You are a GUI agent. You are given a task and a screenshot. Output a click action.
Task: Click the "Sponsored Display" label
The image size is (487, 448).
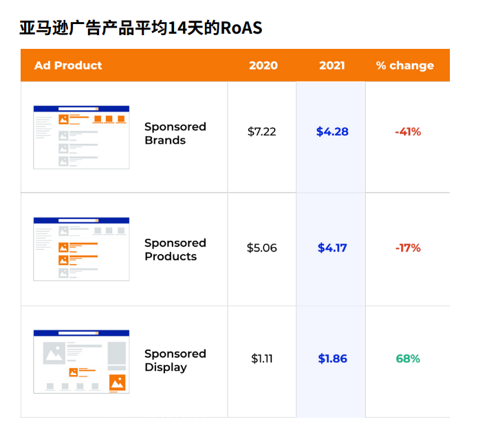175,361
